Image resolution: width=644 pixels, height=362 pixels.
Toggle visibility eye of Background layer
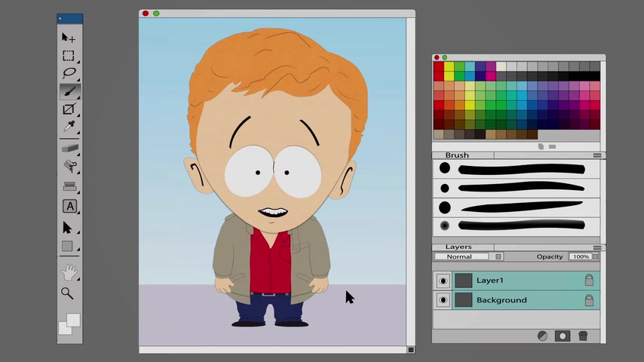[x=443, y=300]
